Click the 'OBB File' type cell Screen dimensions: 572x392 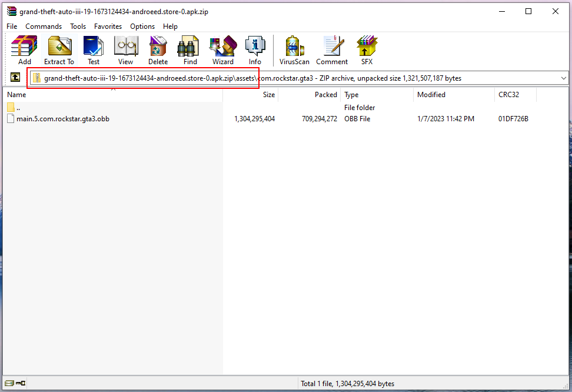357,119
